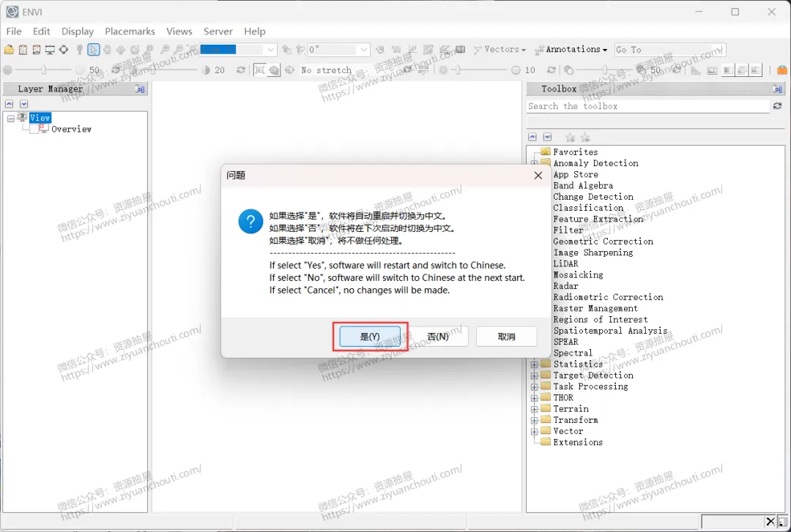Open the Zoom To combo box

[x=238, y=50]
